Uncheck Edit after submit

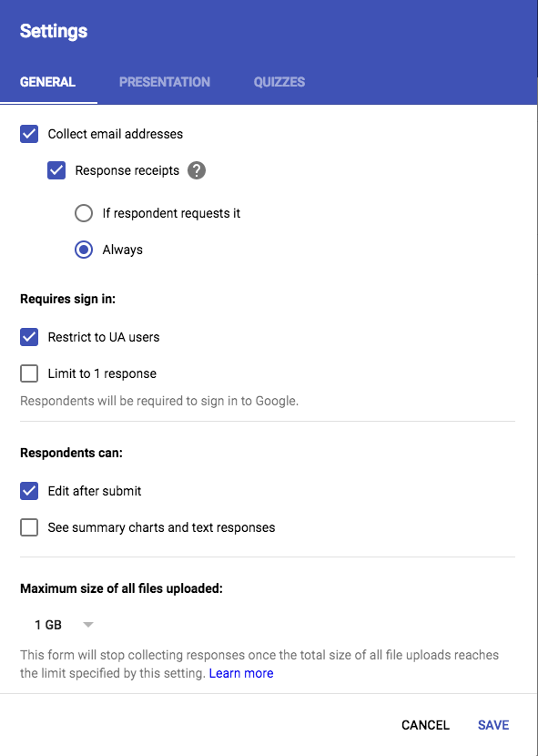pyautogui.click(x=28, y=491)
